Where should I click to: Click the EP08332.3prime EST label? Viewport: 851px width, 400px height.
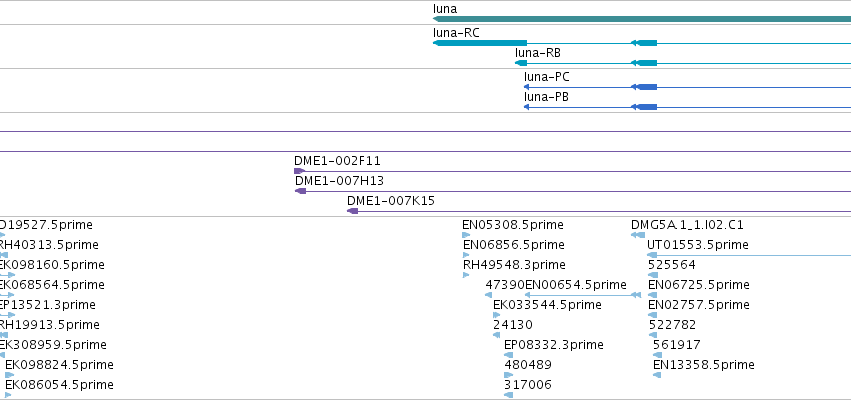coord(554,345)
